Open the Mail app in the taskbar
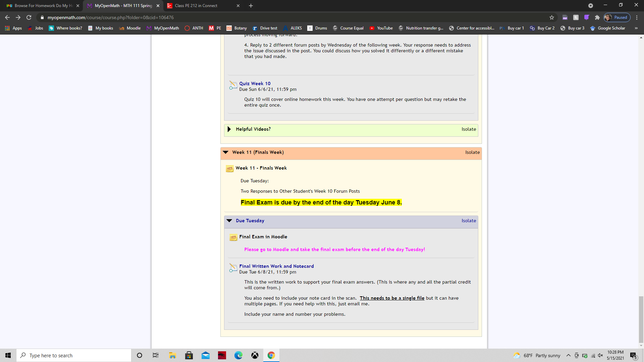The width and height of the screenshot is (644, 362). (206, 355)
